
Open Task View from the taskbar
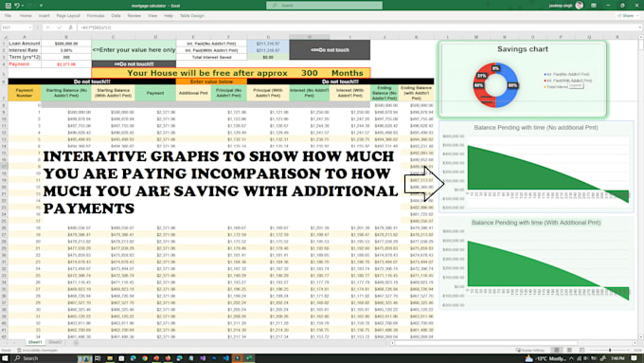(x=98, y=358)
